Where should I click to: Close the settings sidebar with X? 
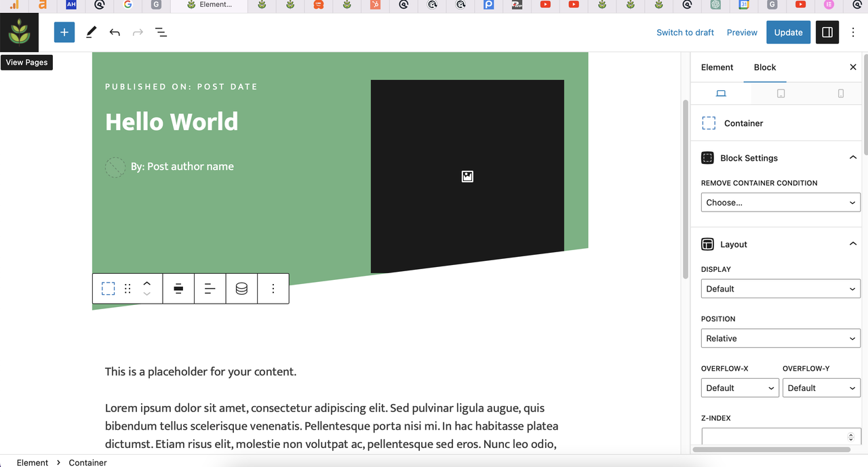[x=853, y=67]
